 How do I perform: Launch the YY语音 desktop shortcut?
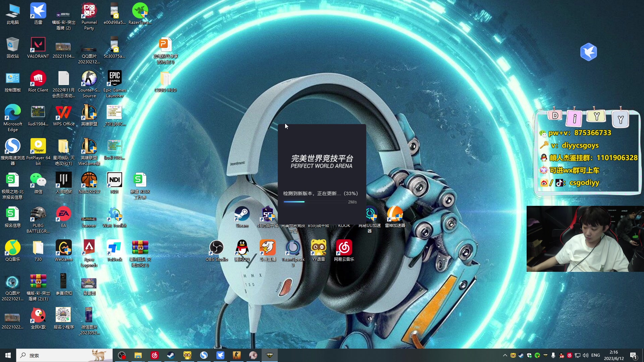[319, 251]
